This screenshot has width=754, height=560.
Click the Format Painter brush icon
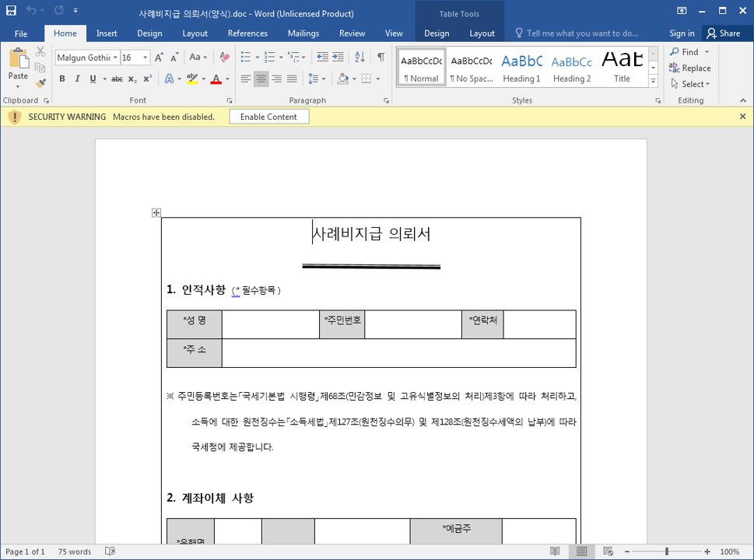click(40, 82)
